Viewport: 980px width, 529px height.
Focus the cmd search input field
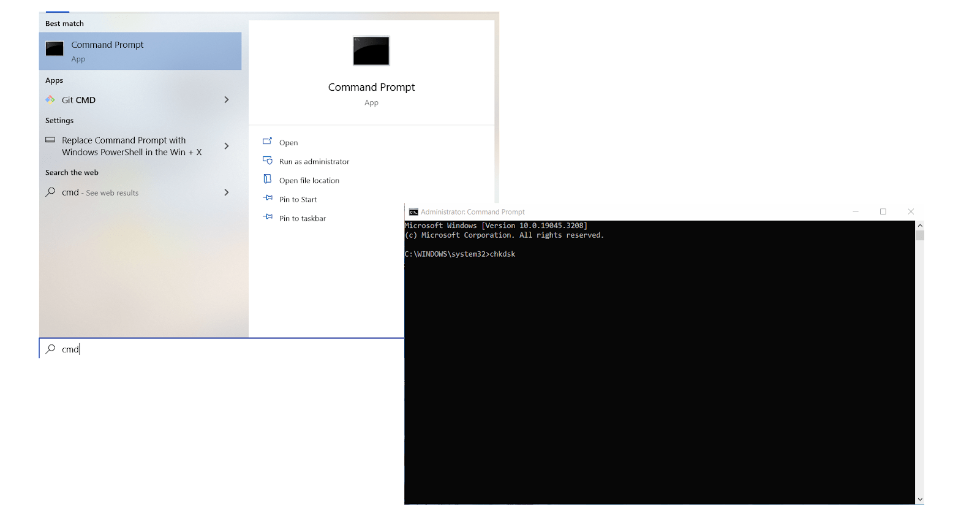pos(222,349)
